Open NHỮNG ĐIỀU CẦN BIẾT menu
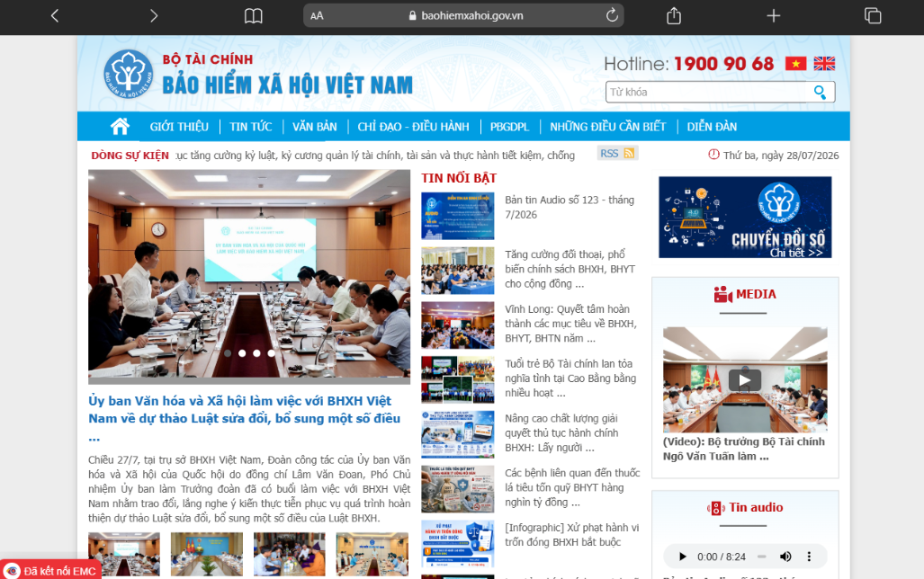 click(607, 127)
